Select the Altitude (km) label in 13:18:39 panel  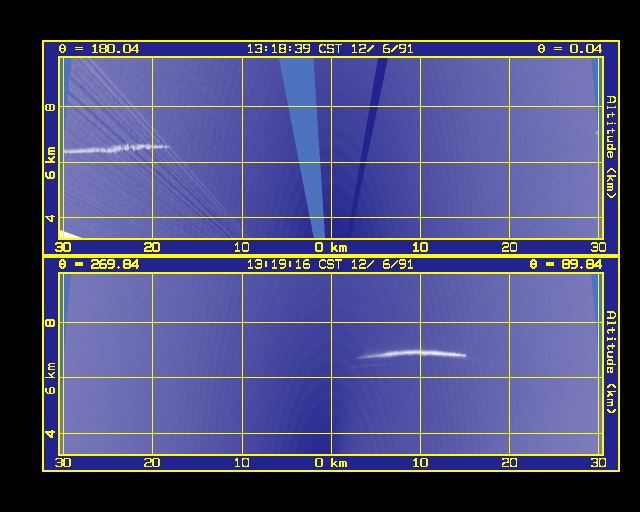pyautogui.click(x=611, y=147)
